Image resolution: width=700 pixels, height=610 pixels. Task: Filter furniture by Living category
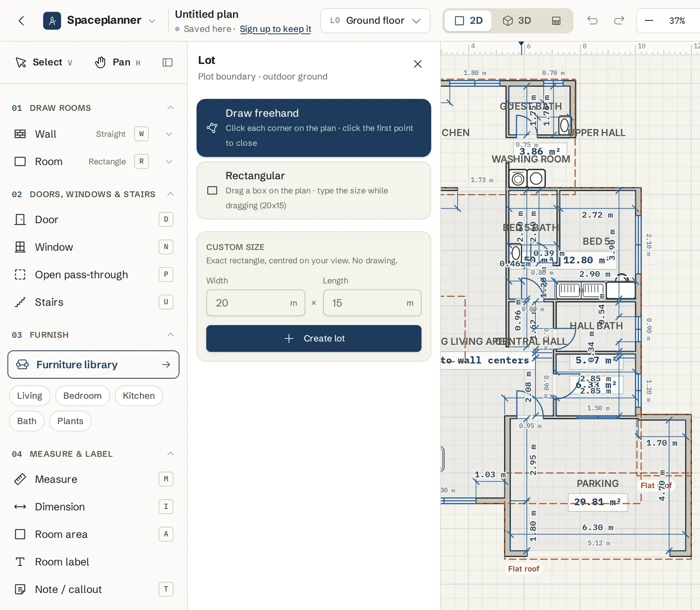tap(29, 396)
